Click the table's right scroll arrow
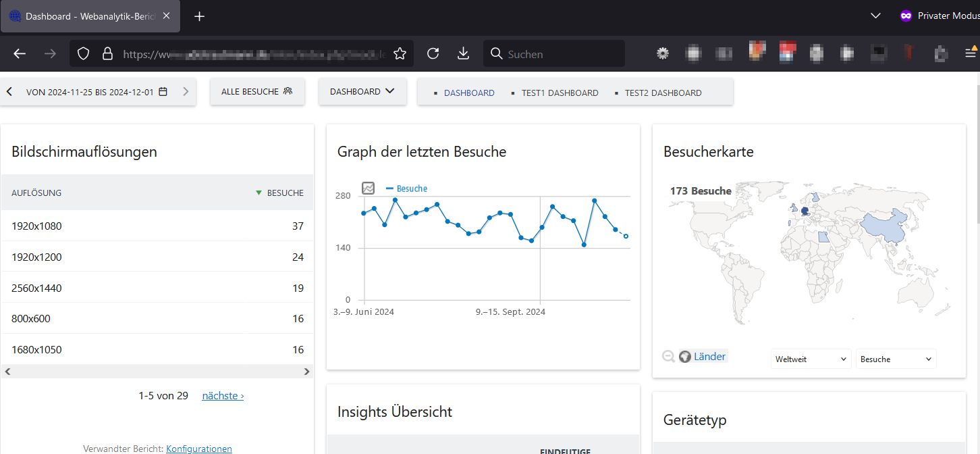 (306, 372)
